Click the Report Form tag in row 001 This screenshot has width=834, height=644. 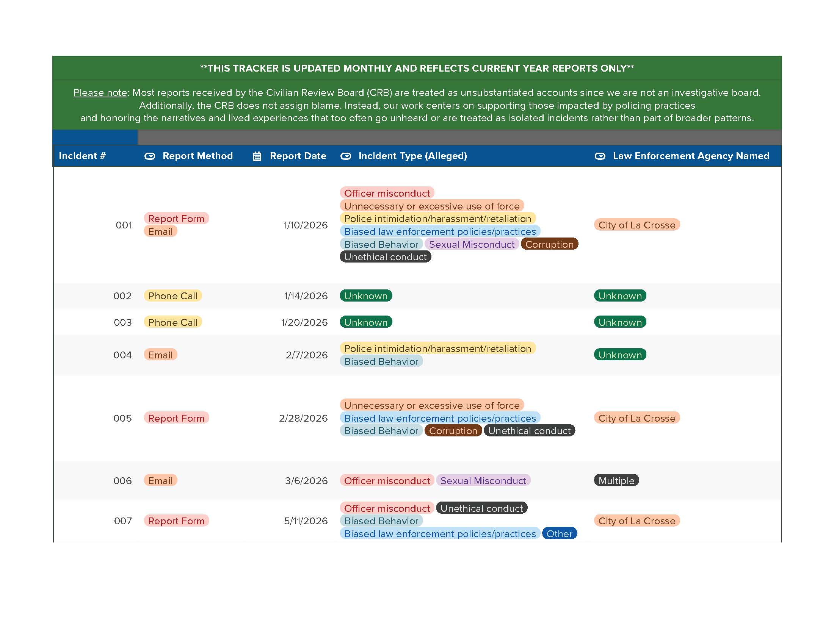176,219
